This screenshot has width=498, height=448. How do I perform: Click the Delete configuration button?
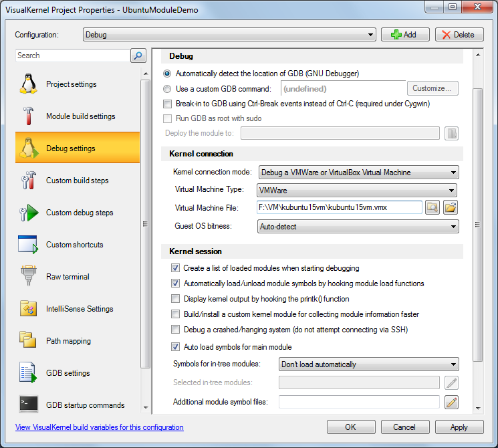[x=459, y=35]
